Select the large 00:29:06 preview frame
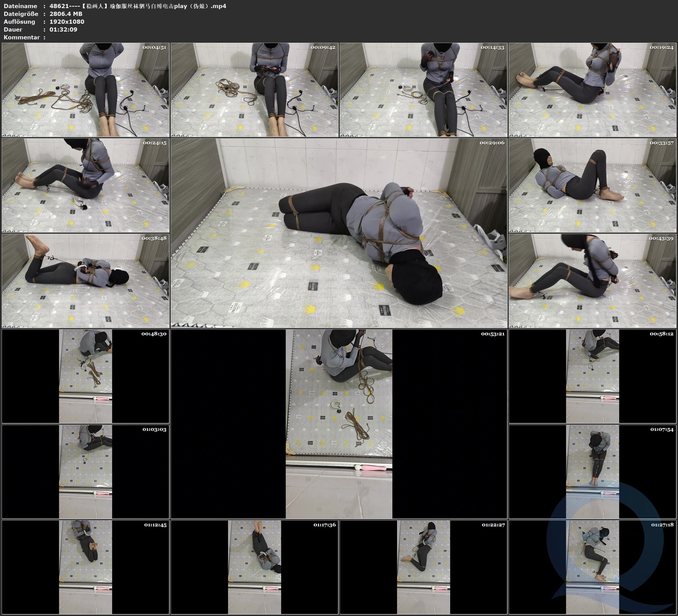Viewport: 678px width, 616px height. point(339,233)
